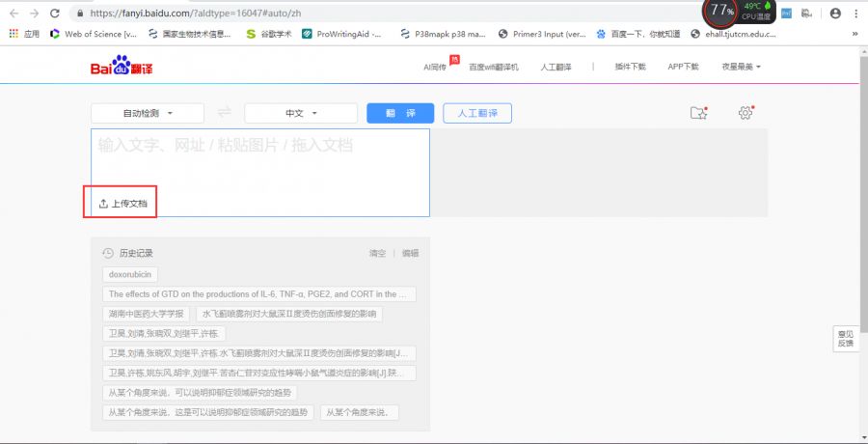Click the outlined 人工翻译 button
This screenshot has width=868, height=444.
click(x=477, y=113)
